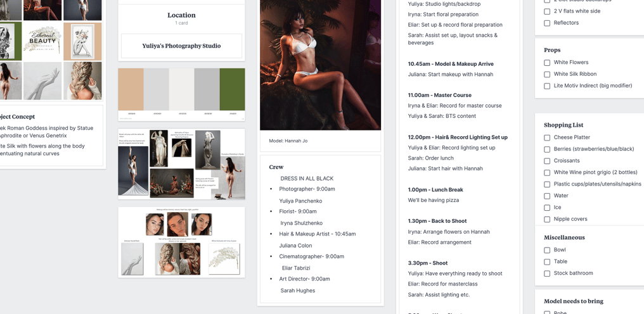Check White Silk Ribbon prop
The width and height of the screenshot is (644, 314).
547,74
